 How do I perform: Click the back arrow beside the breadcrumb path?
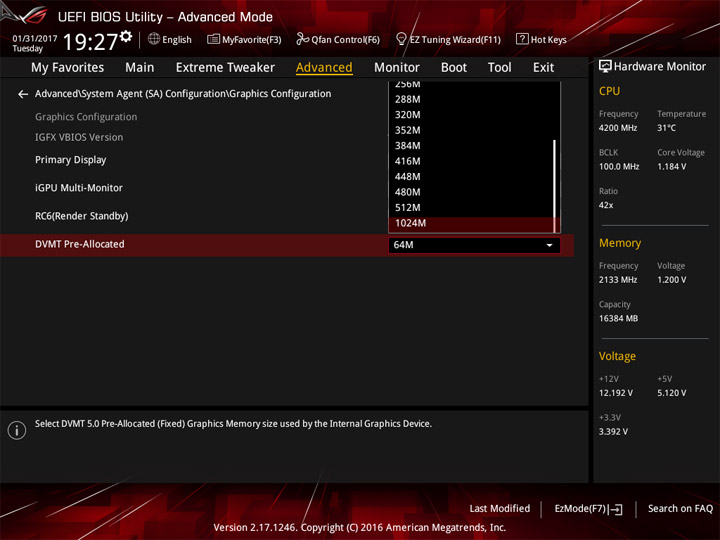coord(23,95)
